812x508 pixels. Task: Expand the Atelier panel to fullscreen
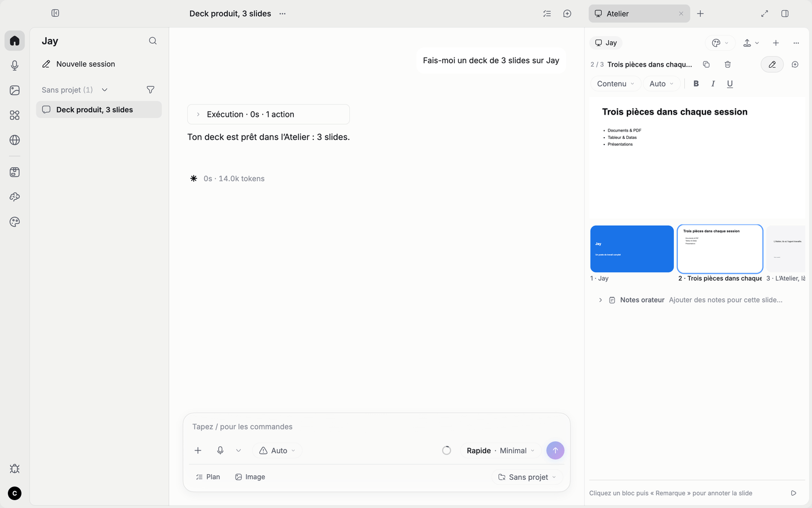coord(765,14)
